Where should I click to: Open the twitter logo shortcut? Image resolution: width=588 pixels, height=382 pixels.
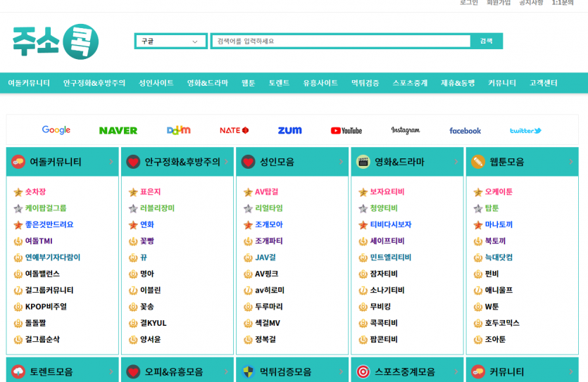(525, 131)
